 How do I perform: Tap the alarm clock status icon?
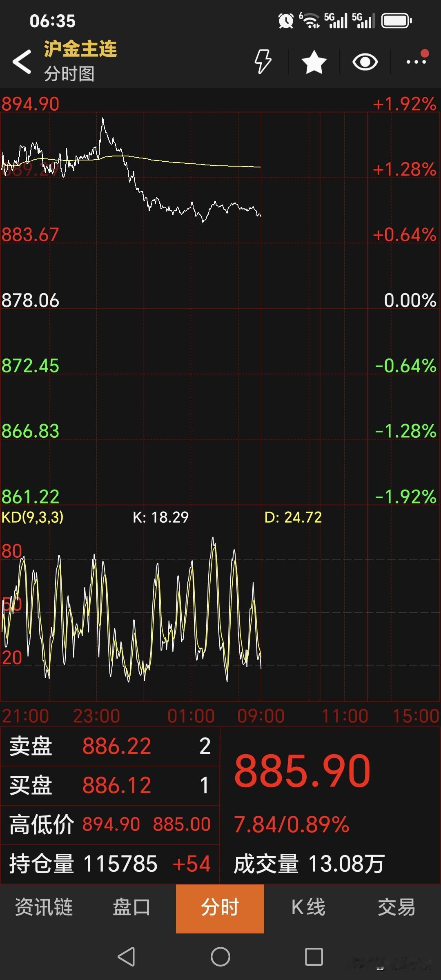click(x=286, y=21)
